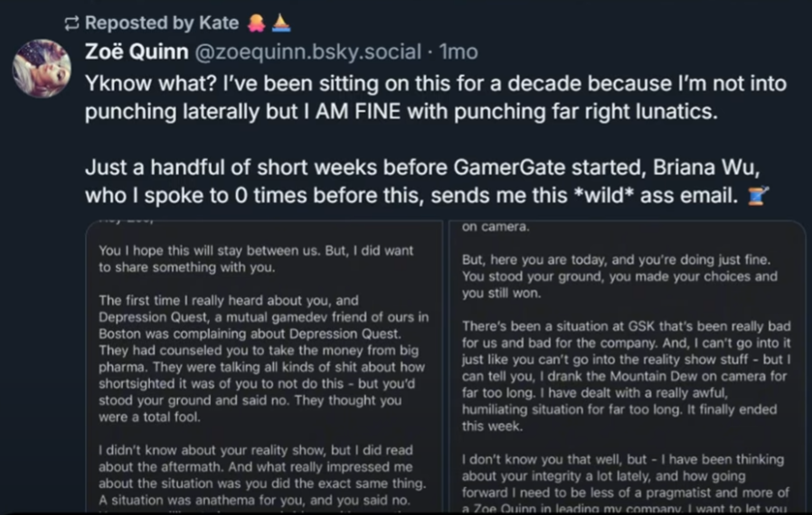Screen dimensions: 812x515
Task: Click the sailboat emoji next to Kate's name
Action: pos(281,23)
